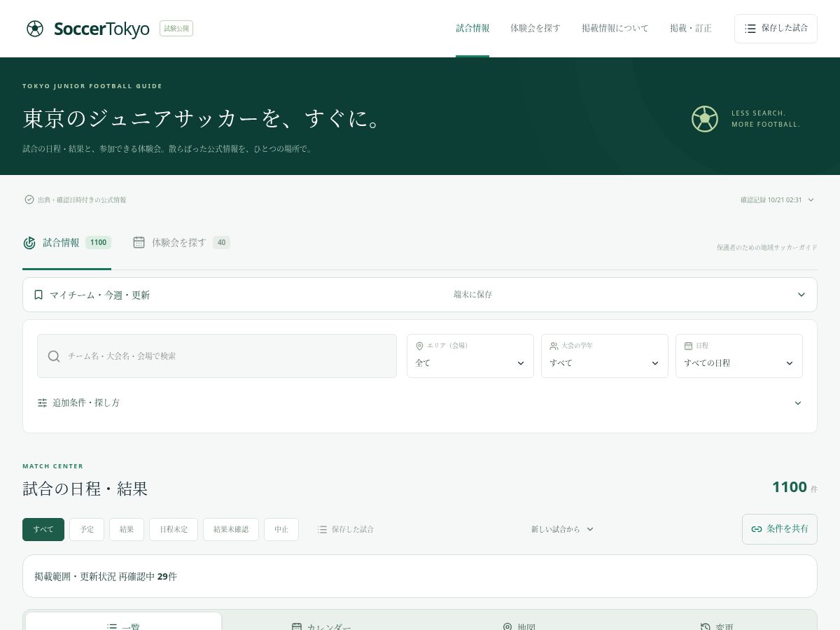This screenshot has width=840, height=630.
Task: Filter matches by 予定
Action: point(87,529)
